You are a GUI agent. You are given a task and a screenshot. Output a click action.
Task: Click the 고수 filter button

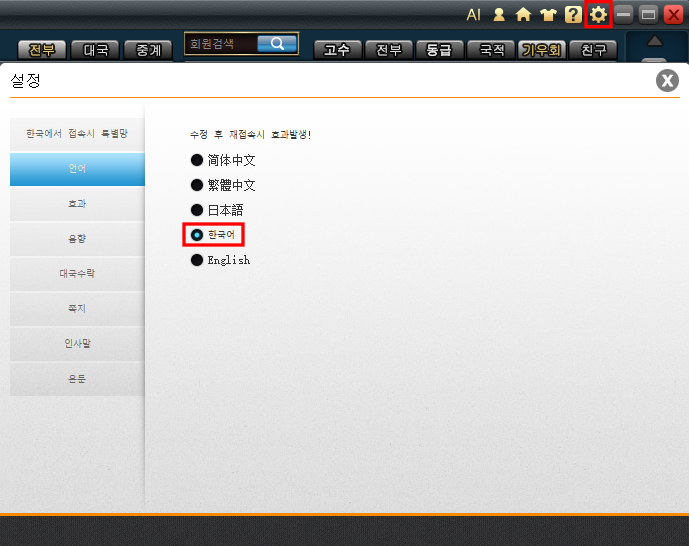pos(337,50)
